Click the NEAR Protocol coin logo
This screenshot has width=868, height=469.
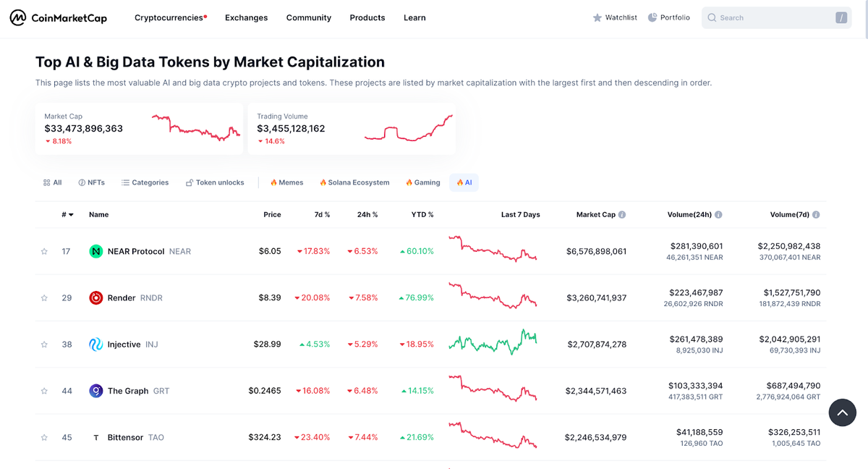(x=95, y=251)
